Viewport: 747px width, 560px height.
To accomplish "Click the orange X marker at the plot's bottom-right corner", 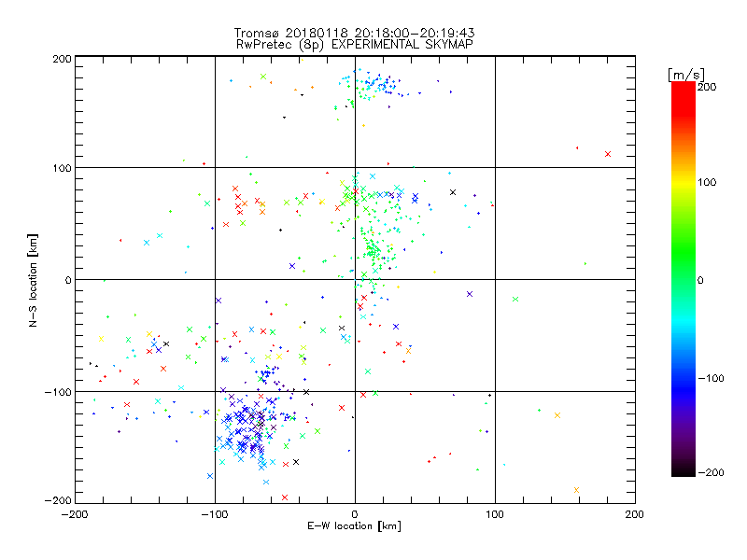I will [576, 490].
